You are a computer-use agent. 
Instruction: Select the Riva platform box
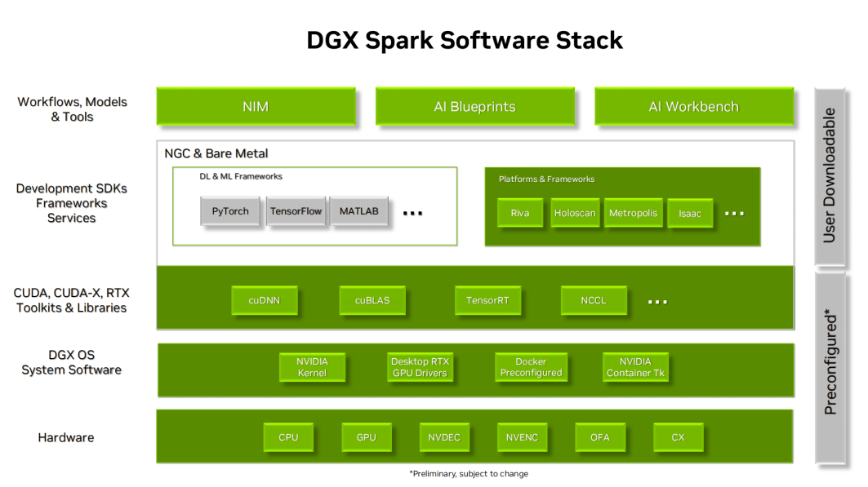520,213
